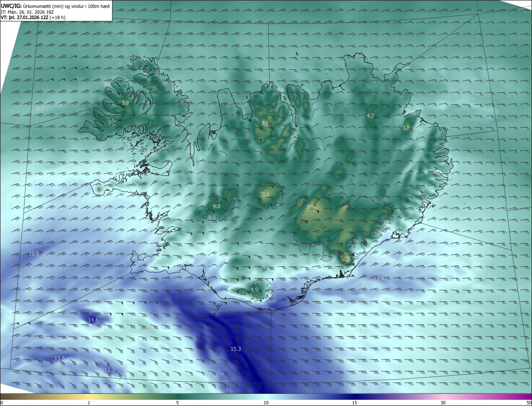Click the 2.8 value label on the map
Viewport: 532px width, 406px height.
(x=347, y=259)
